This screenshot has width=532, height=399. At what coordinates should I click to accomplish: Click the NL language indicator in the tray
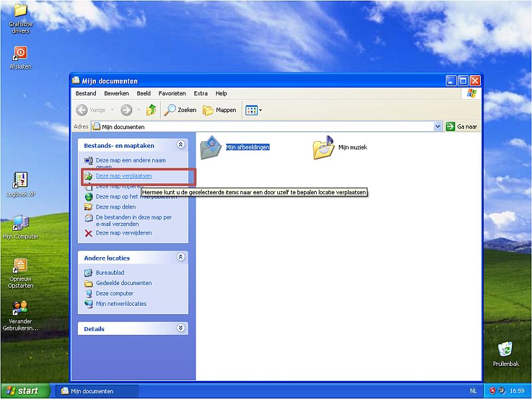(x=474, y=391)
